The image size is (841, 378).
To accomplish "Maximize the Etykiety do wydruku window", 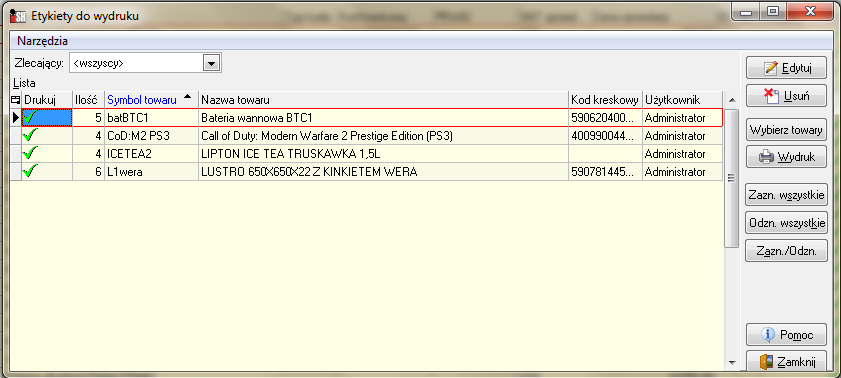I will 772,11.
